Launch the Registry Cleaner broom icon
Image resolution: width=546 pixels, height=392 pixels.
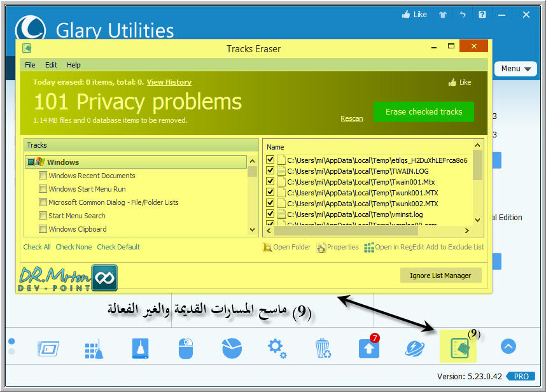[94, 349]
